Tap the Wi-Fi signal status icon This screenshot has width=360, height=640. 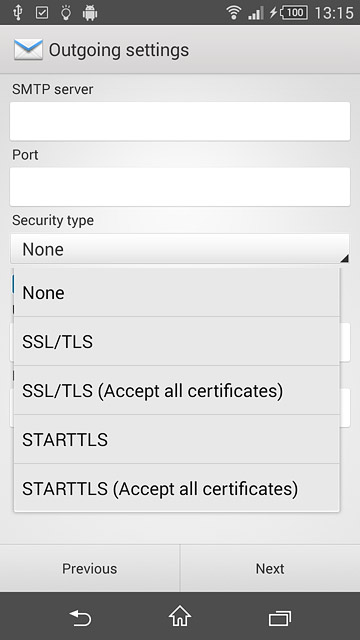[233, 13]
